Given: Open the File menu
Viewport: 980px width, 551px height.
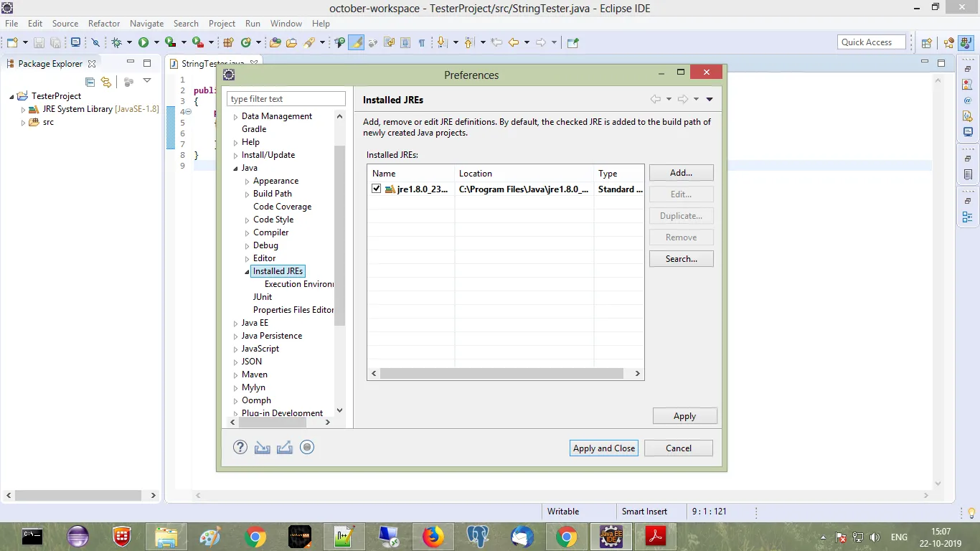Looking at the screenshot, I should pos(11,24).
